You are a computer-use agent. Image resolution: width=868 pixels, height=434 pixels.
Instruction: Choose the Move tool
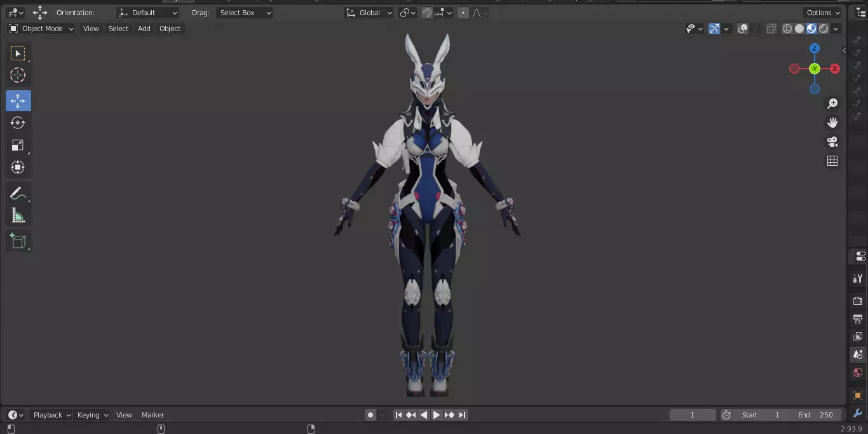[x=18, y=101]
